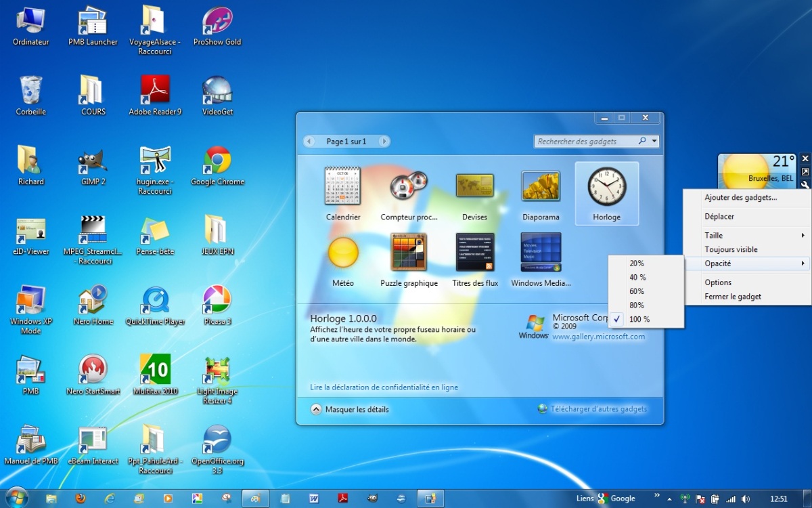Go to the previous gadget page arrow
The width and height of the screenshot is (812, 508).
click(310, 142)
